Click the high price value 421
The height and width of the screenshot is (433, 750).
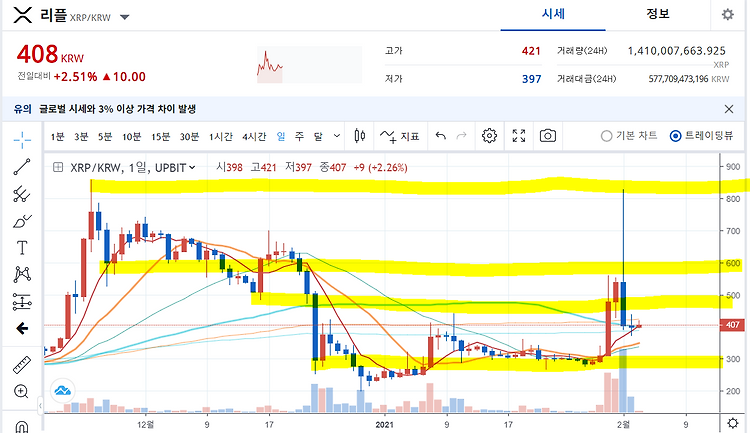pyautogui.click(x=531, y=51)
